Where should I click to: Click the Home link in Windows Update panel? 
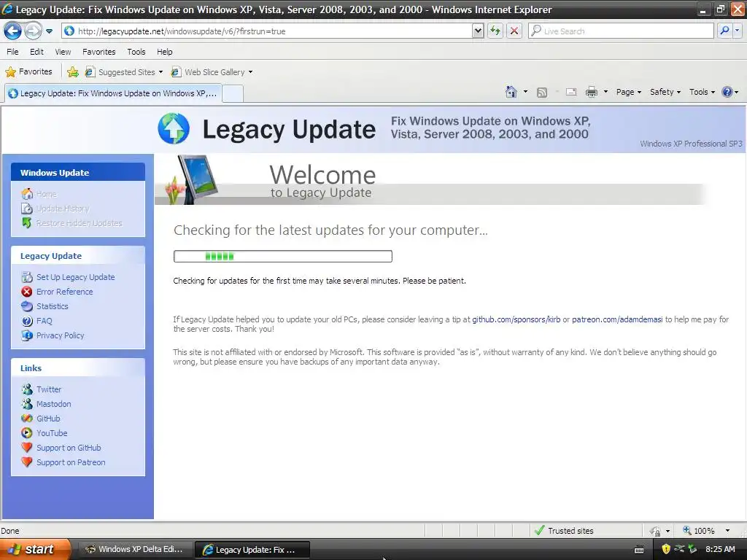point(47,194)
